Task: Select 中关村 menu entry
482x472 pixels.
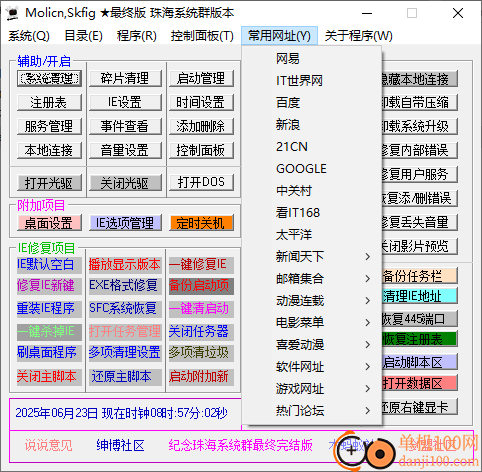Action: [x=312, y=191]
